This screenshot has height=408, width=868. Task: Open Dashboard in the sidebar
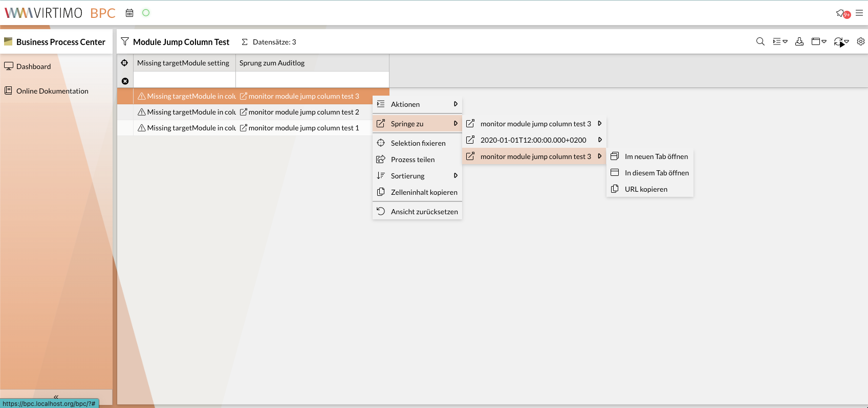pyautogui.click(x=33, y=66)
